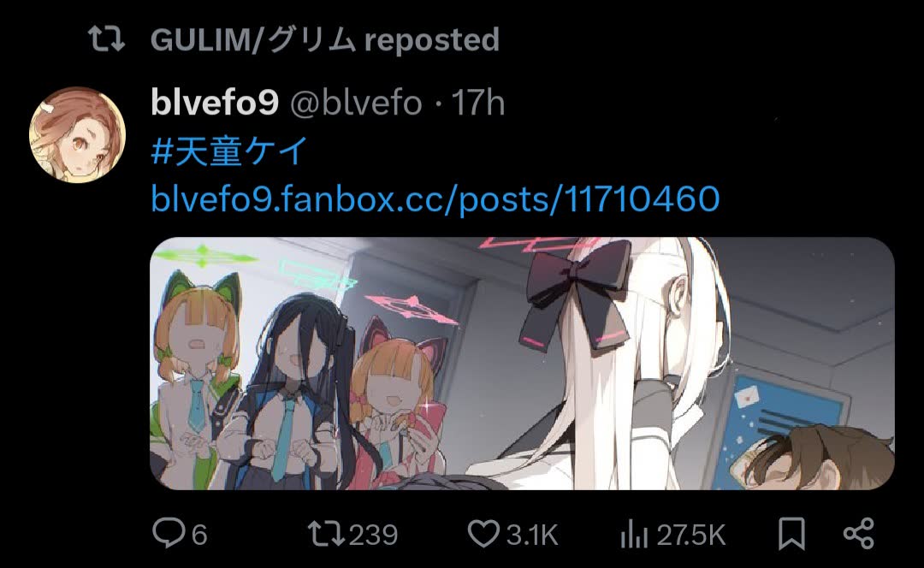Open blvefo9's round profile avatar
Viewport: 924px width, 568px height.
pyautogui.click(x=77, y=135)
